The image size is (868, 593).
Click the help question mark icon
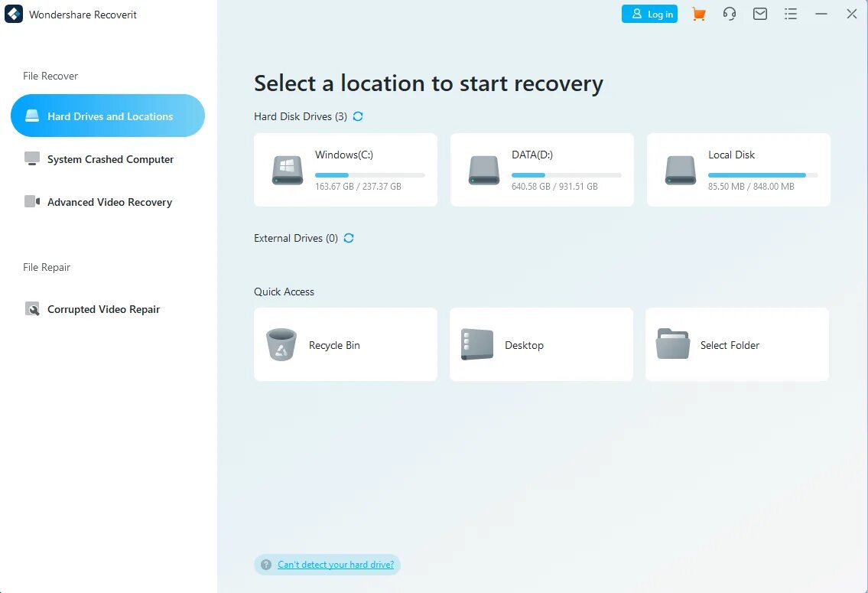[x=266, y=565]
